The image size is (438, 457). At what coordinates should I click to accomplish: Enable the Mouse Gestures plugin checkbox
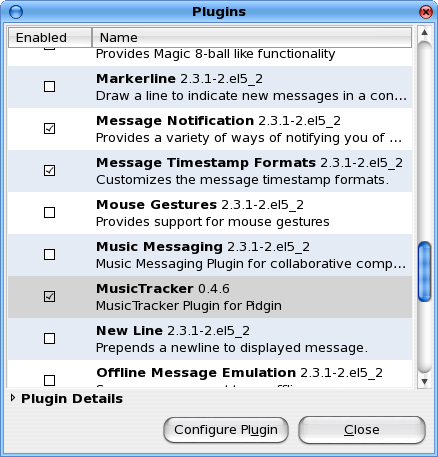click(x=50, y=213)
